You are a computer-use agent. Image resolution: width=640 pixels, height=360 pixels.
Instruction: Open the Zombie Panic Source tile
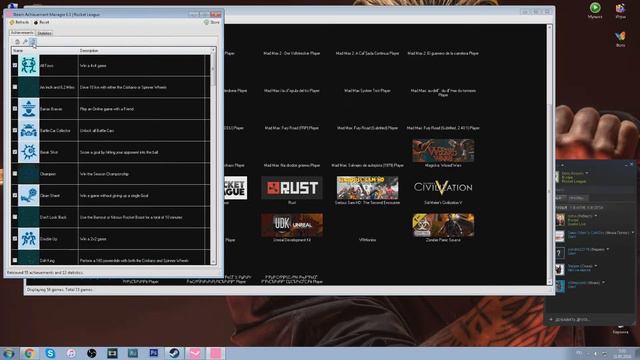443,225
